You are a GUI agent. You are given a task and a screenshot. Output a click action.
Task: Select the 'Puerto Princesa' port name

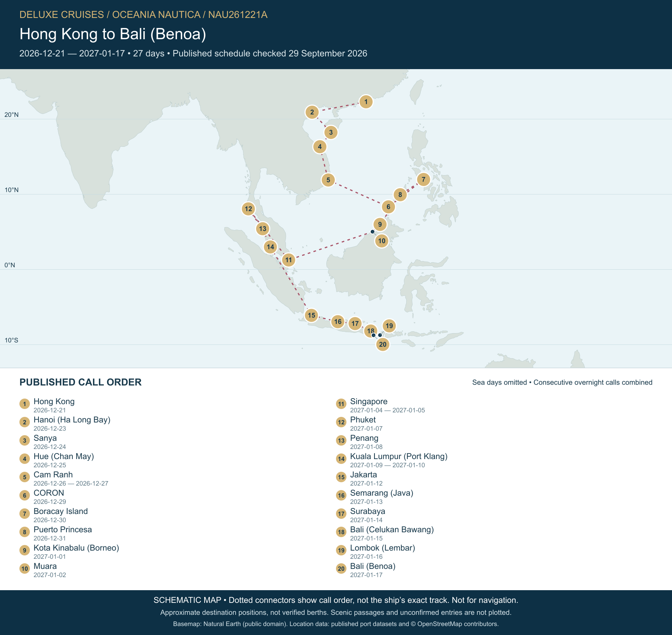[x=63, y=530]
